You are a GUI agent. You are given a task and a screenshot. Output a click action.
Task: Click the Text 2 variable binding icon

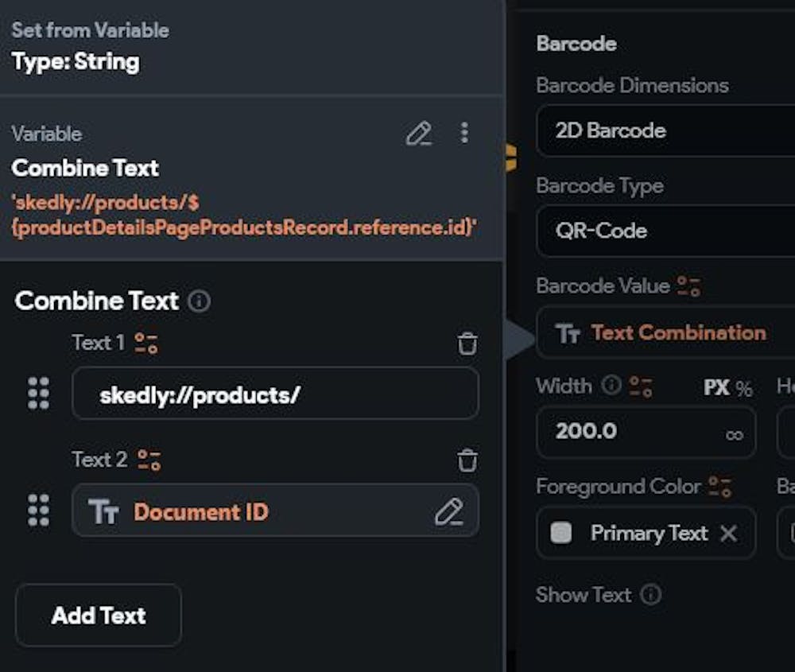click(149, 460)
